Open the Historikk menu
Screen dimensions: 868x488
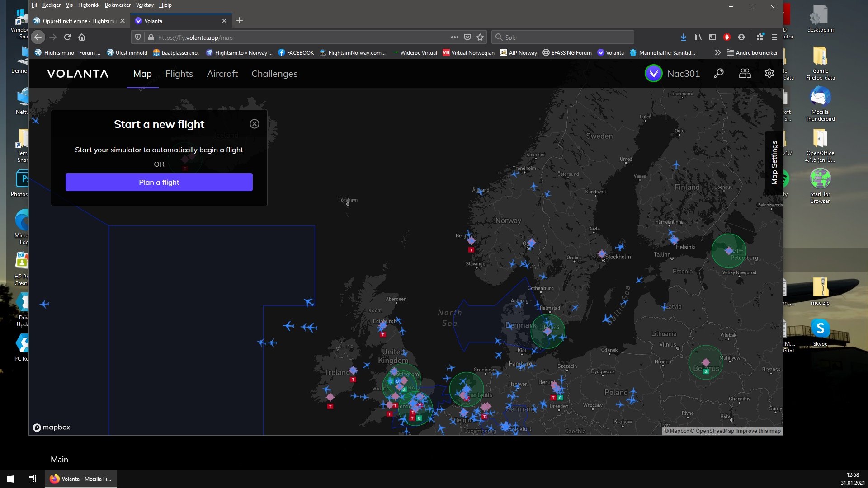pos(89,5)
